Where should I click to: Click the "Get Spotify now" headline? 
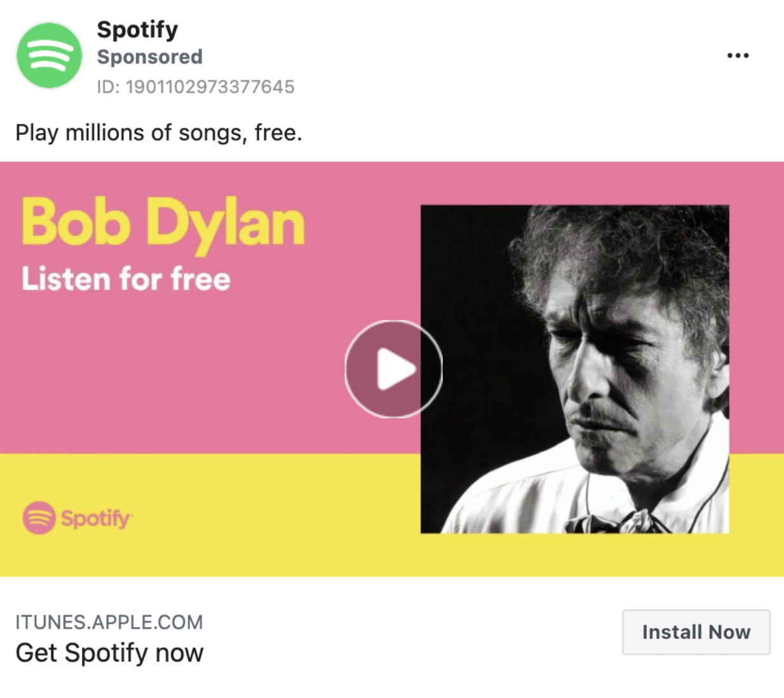tap(109, 653)
